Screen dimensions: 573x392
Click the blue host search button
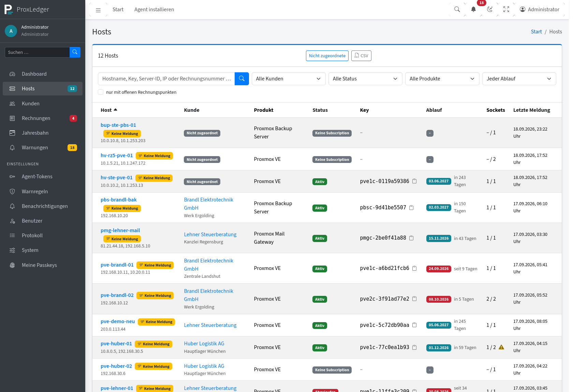[241, 79]
